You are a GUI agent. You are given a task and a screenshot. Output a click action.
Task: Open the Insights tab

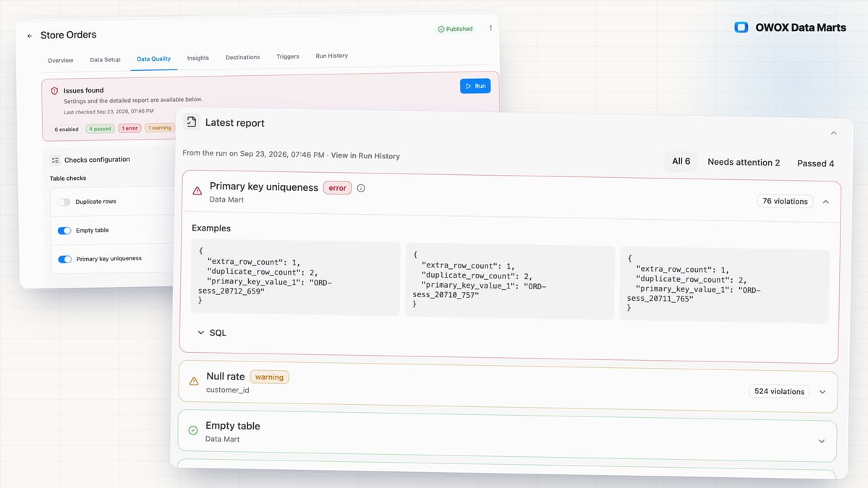197,58
